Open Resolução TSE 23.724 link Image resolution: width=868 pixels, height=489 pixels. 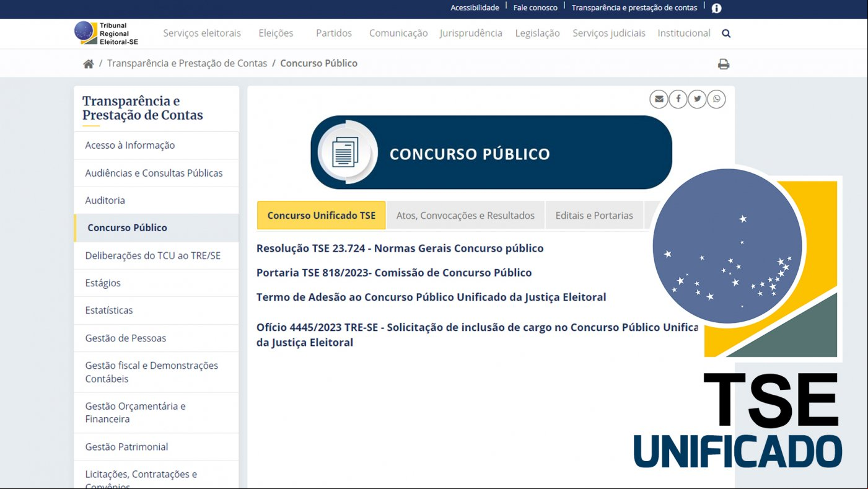point(400,249)
